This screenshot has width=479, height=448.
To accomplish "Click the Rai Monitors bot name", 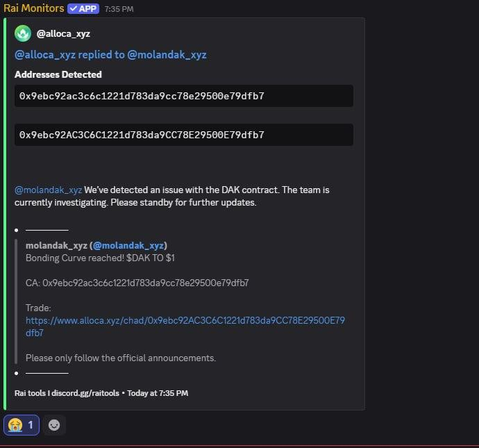I will [33, 8].
